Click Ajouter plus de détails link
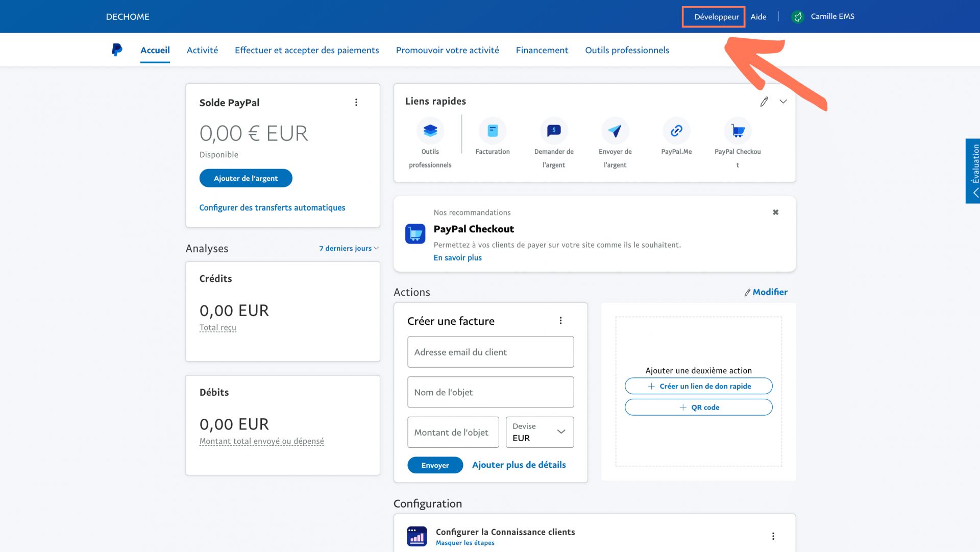 pyautogui.click(x=519, y=465)
